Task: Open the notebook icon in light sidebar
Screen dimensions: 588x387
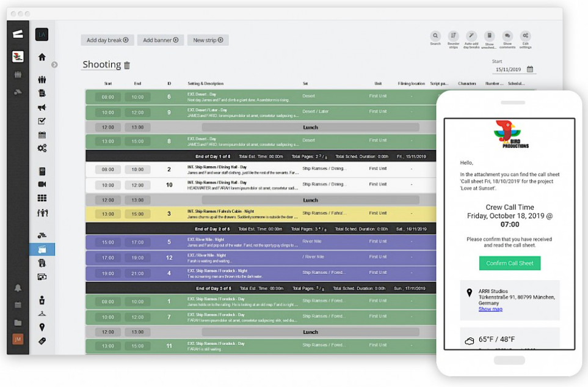Action: (42, 172)
